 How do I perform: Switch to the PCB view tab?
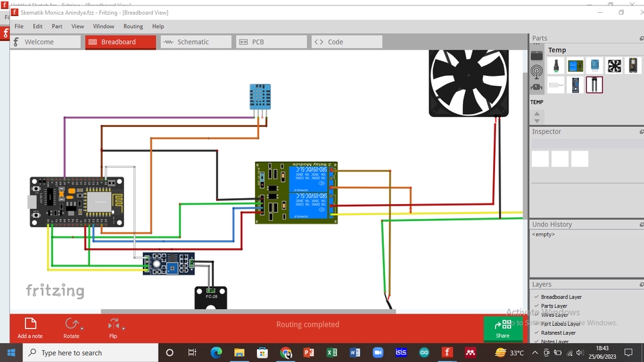tap(258, 42)
